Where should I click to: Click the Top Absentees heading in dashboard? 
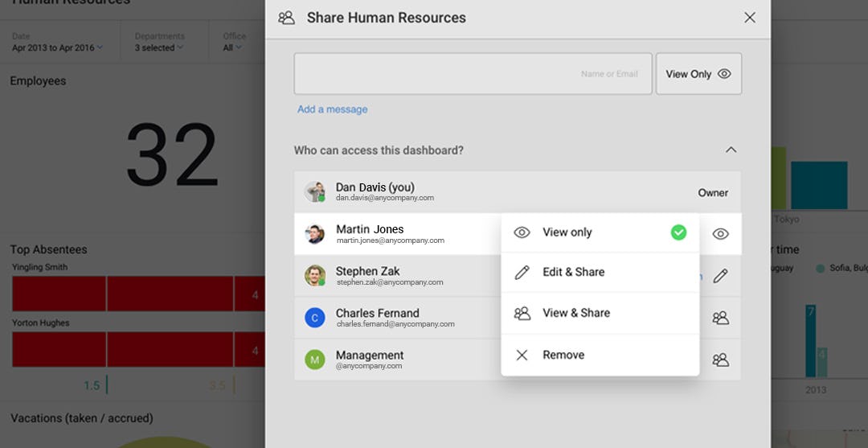point(49,250)
